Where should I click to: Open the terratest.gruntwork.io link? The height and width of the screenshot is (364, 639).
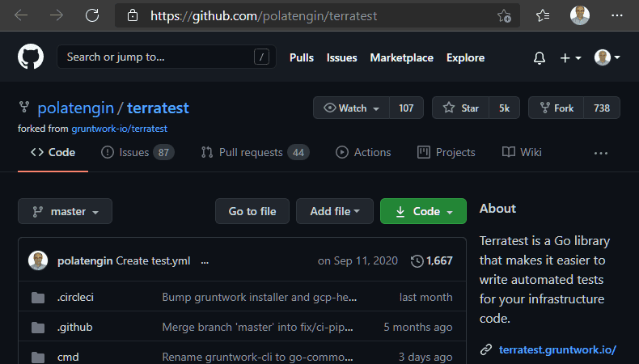557,349
